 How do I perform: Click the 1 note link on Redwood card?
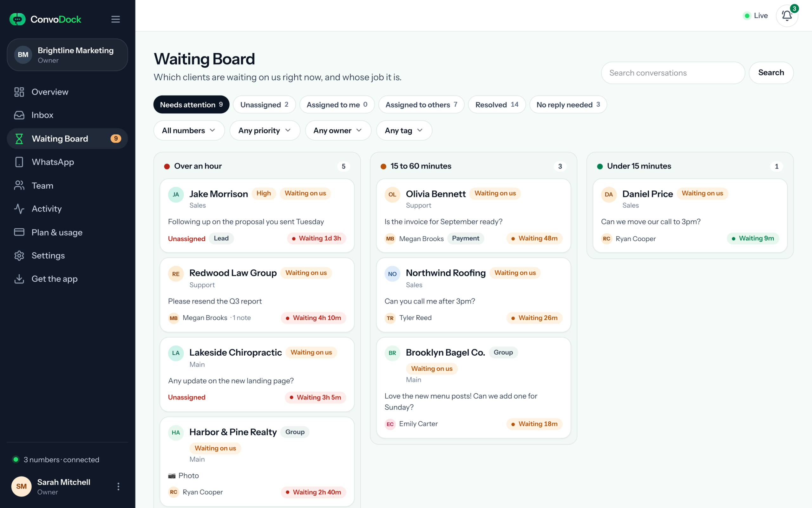[242, 318]
